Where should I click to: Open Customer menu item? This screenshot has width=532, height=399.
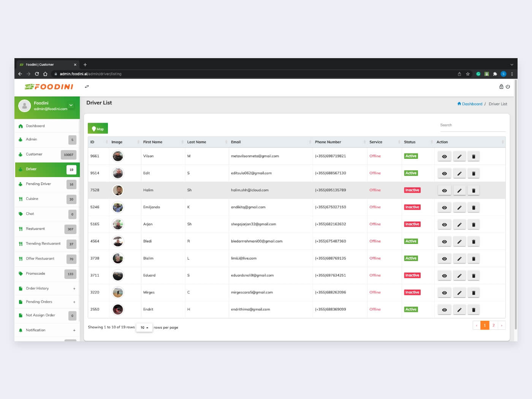(x=47, y=154)
